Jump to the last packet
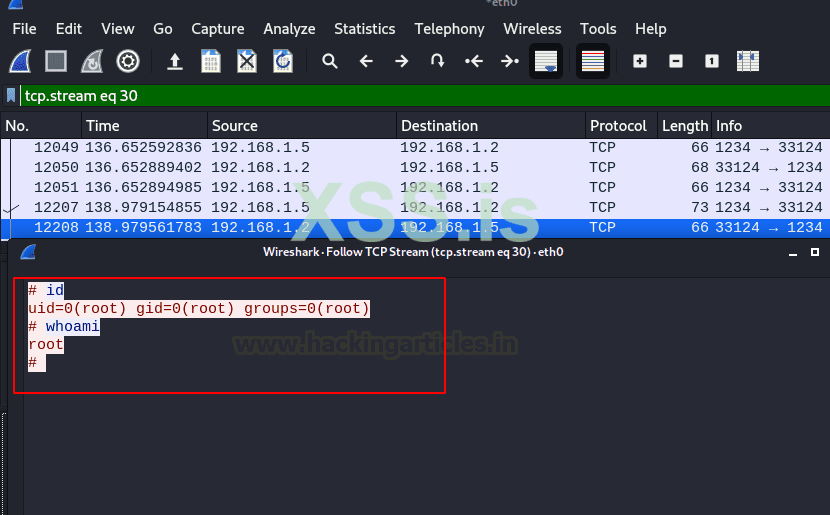This screenshot has width=830, height=515. (510, 61)
